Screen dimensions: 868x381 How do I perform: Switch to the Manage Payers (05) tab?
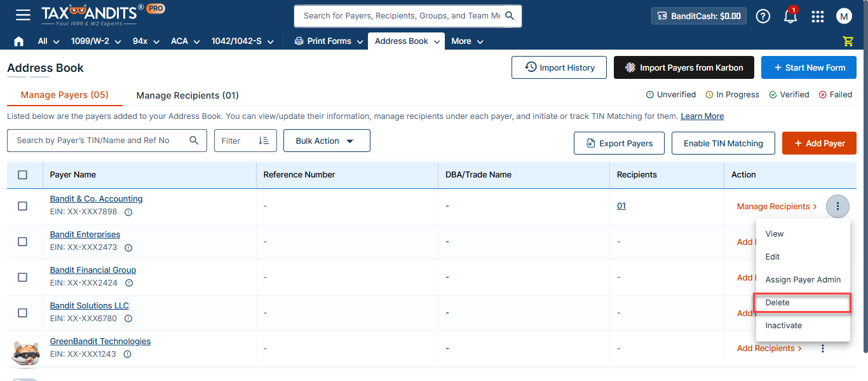pos(65,95)
